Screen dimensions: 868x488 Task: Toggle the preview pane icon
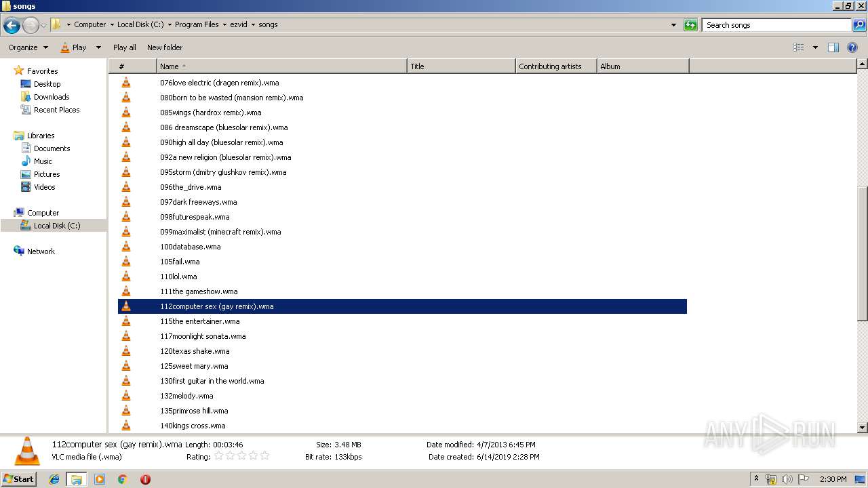(833, 47)
